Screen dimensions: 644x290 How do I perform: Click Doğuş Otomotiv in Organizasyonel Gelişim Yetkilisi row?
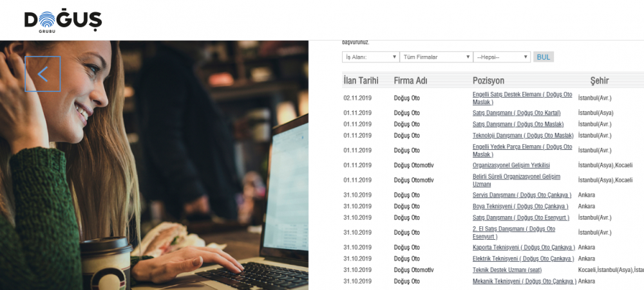(413, 165)
